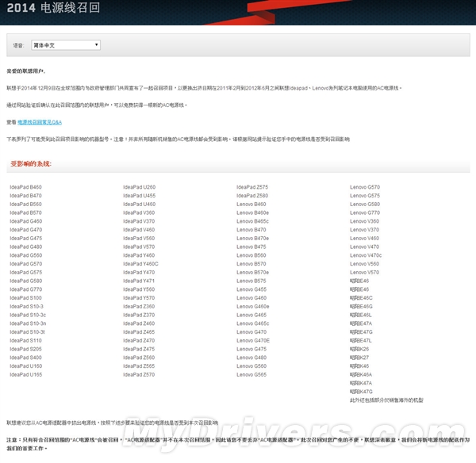This screenshot has height=463, width=476.
Task: Click the 受影响的系统 section heading
Action: [x=31, y=164]
